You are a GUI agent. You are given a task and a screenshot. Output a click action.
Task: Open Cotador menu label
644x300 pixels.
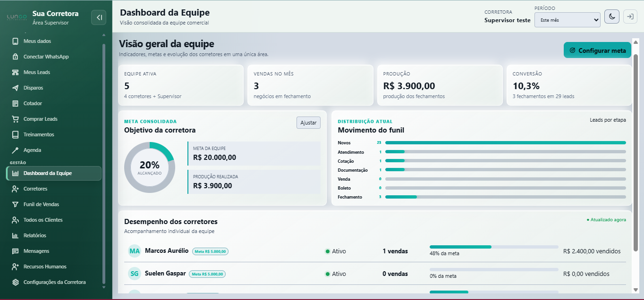click(33, 103)
